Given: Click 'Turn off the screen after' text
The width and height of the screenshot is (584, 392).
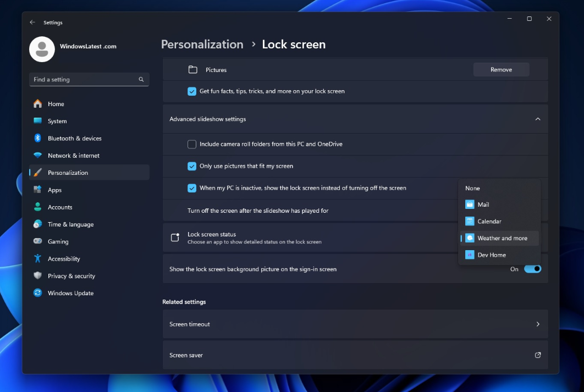Looking at the screenshot, I should [258, 211].
